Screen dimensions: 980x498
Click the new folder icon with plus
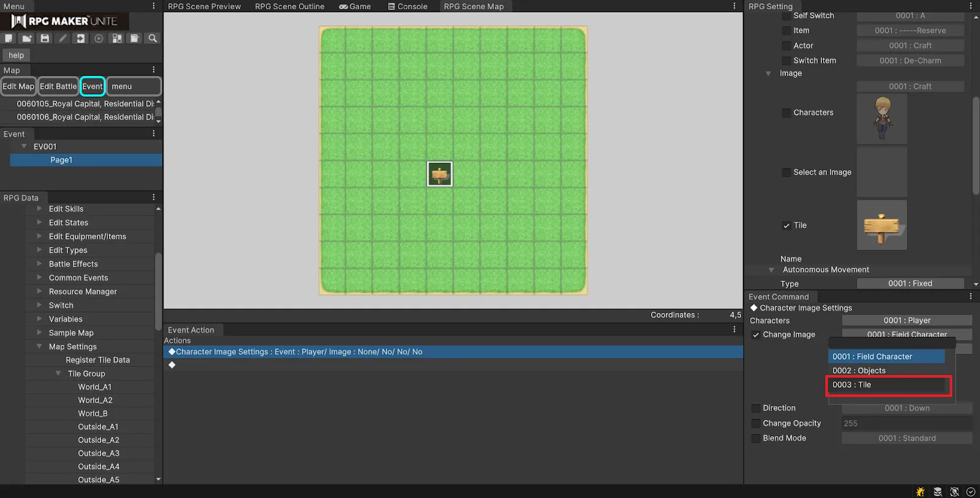[x=26, y=38]
